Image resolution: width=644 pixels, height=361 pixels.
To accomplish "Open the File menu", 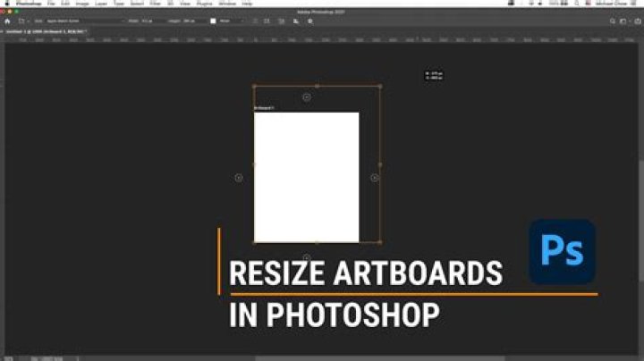I will pyautogui.click(x=52, y=4).
